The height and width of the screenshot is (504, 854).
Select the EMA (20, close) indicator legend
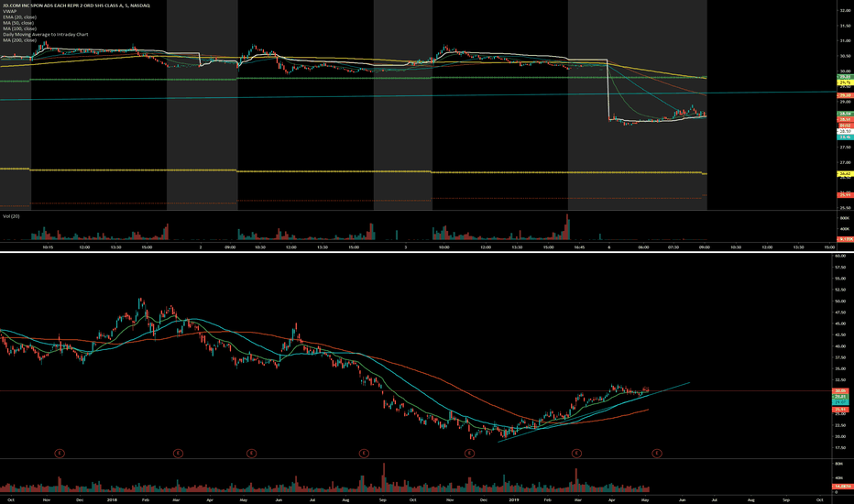19,16
